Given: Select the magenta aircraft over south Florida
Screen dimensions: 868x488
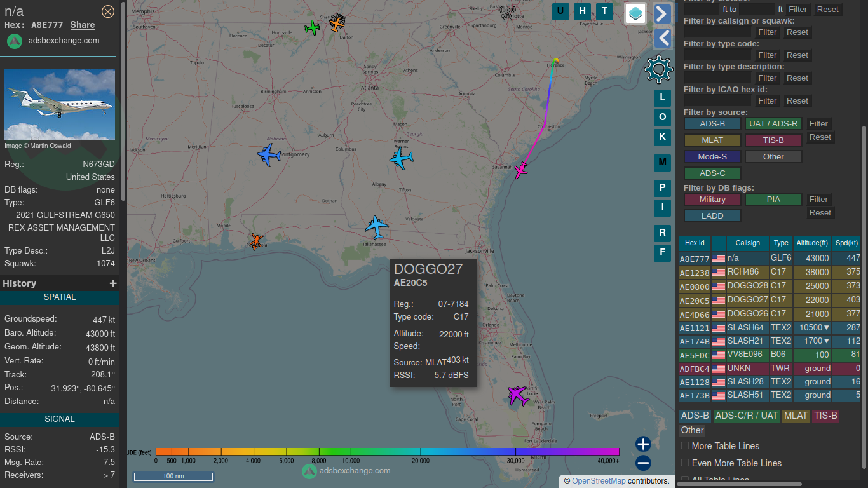Looking at the screenshot, I should (518, 395).
